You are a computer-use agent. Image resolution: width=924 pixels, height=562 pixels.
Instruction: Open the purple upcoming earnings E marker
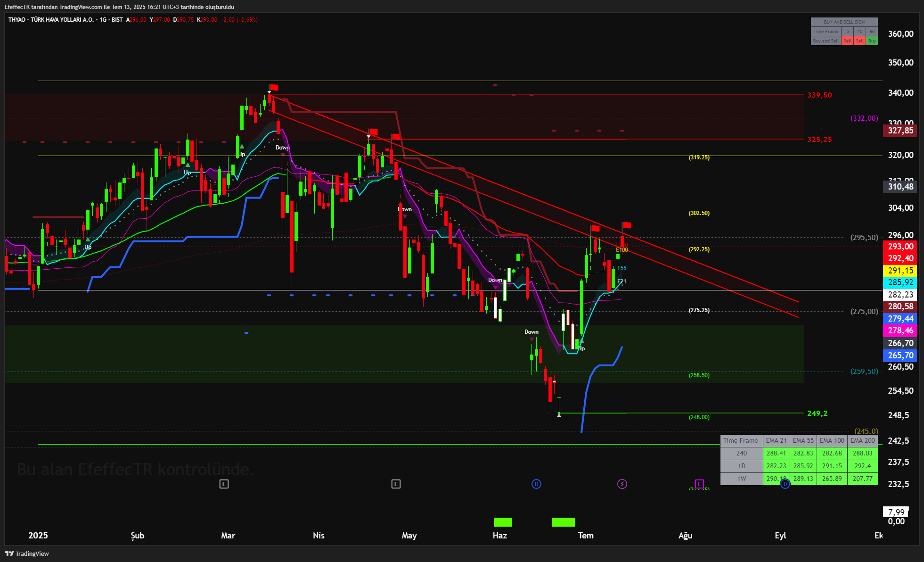pos(699,484)
